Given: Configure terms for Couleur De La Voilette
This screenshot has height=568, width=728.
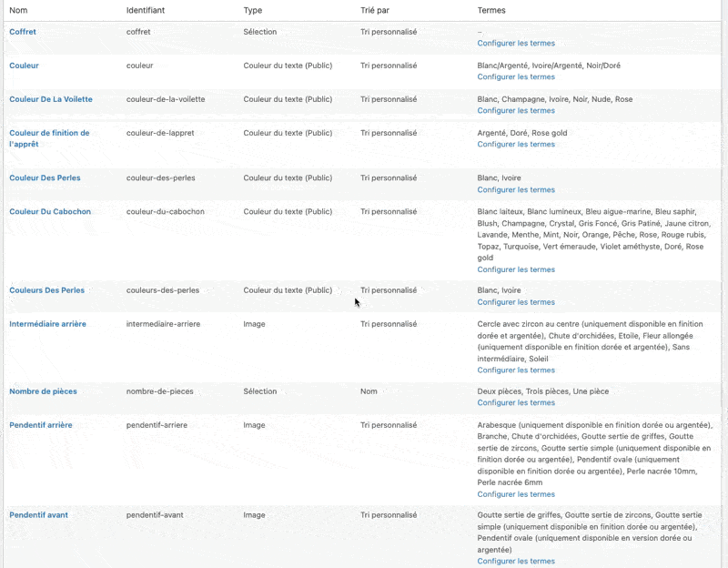Looking at the screenshot, I should [516, 110].
